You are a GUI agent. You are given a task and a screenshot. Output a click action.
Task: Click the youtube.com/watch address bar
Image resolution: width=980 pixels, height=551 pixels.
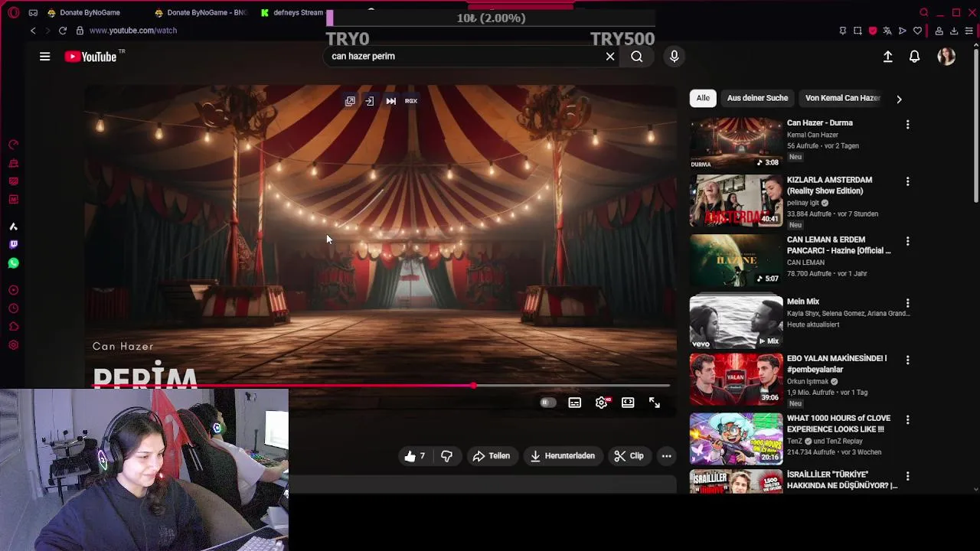[x=132, y=31]
